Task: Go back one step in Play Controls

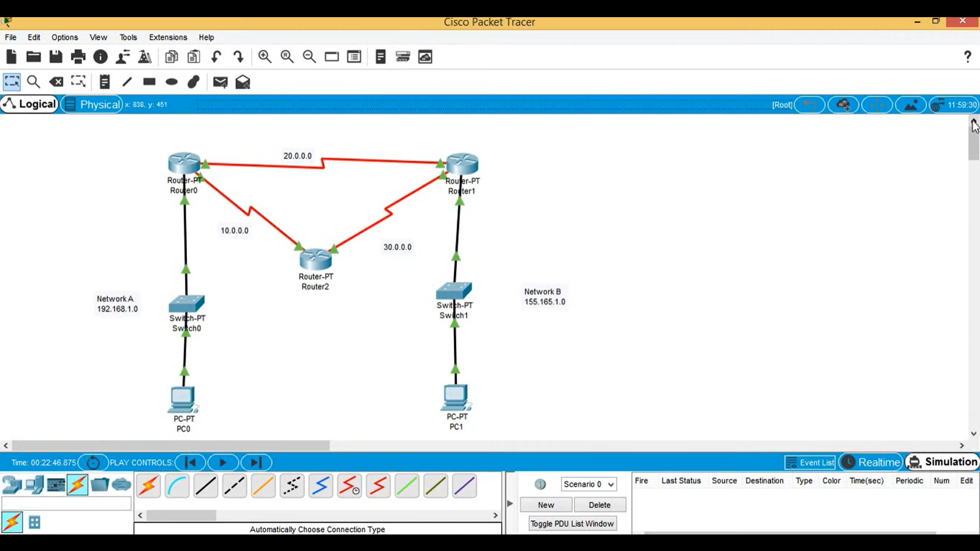Action: (190, 462)
